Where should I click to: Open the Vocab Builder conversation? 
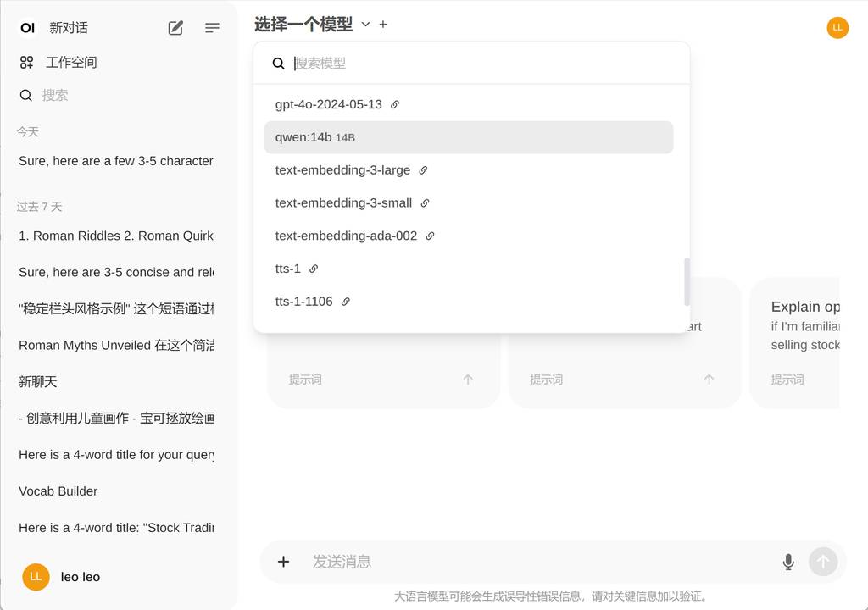[x=58, y=491]
